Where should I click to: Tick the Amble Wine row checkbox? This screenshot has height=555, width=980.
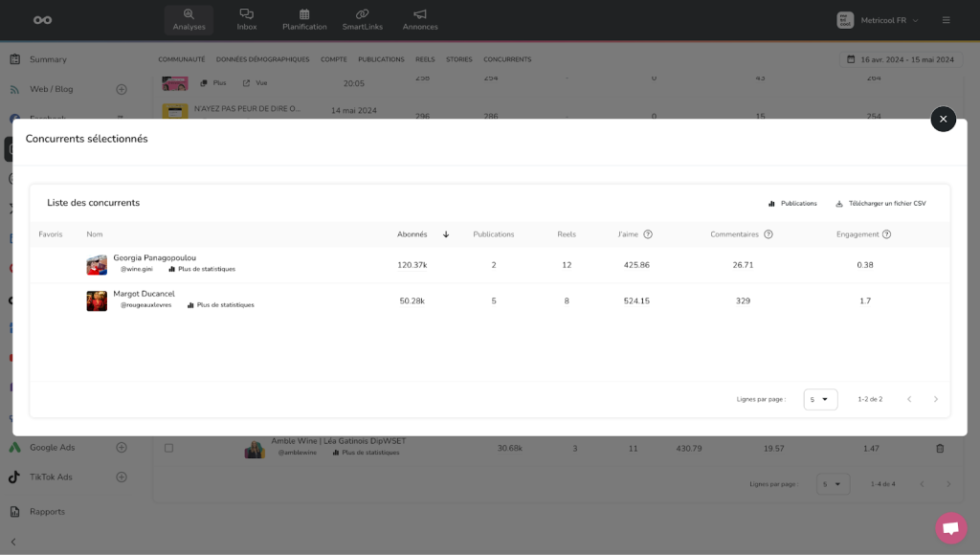click(x=168, y=448)
